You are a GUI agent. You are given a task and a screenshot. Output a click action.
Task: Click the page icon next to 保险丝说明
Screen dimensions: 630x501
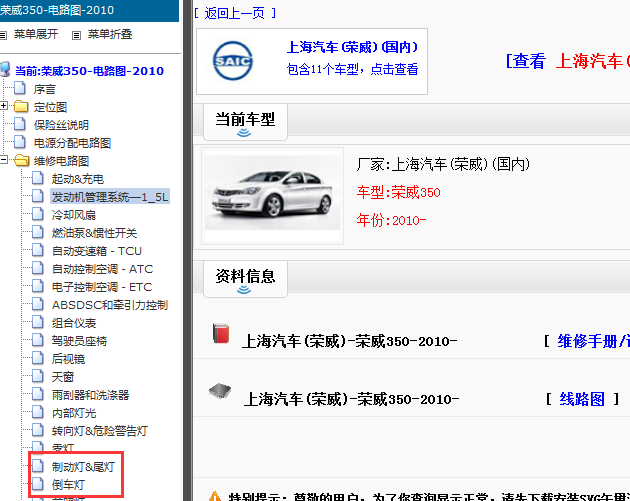coord(20,124)
